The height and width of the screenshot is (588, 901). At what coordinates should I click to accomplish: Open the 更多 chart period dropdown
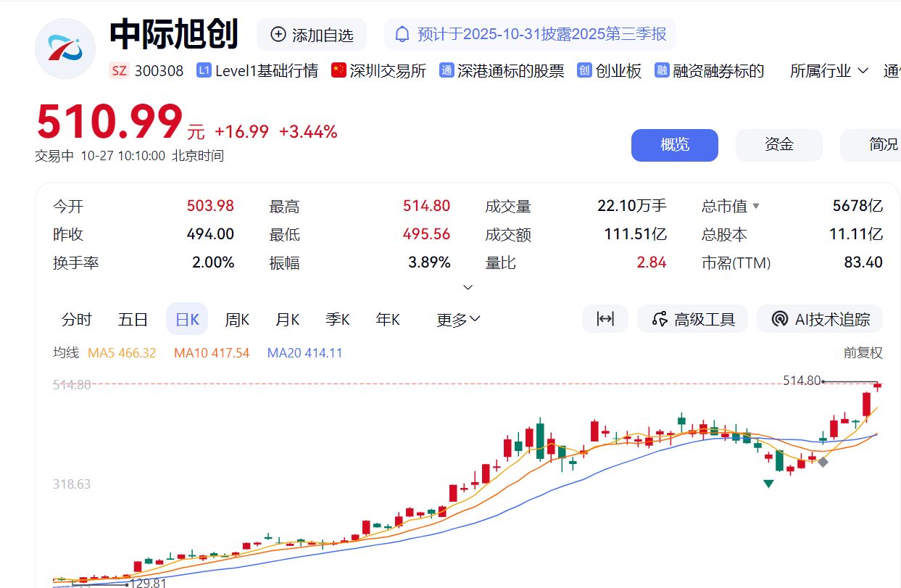(457, 318)
